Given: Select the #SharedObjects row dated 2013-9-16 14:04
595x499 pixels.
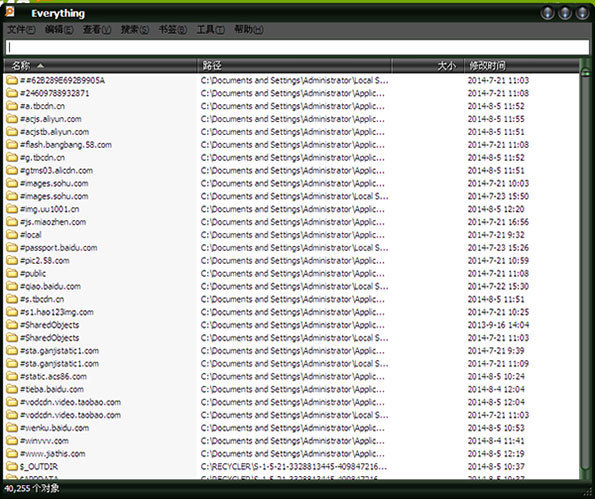Looking at the screenshot, I should click(x=291, y=325).
